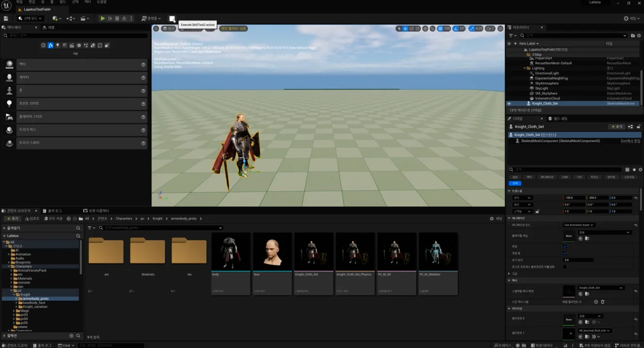Uncheck the 재생 중 (playing) checkbox
Image resolution: width=644 pixels, height=348 pixels.
point(565,253)
